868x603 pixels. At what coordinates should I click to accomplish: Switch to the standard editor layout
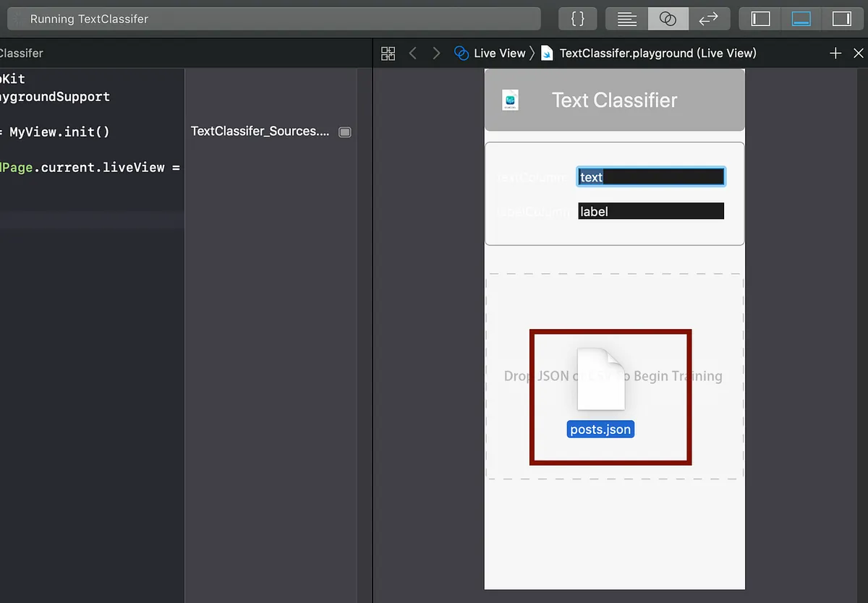[x=625, y=18]
